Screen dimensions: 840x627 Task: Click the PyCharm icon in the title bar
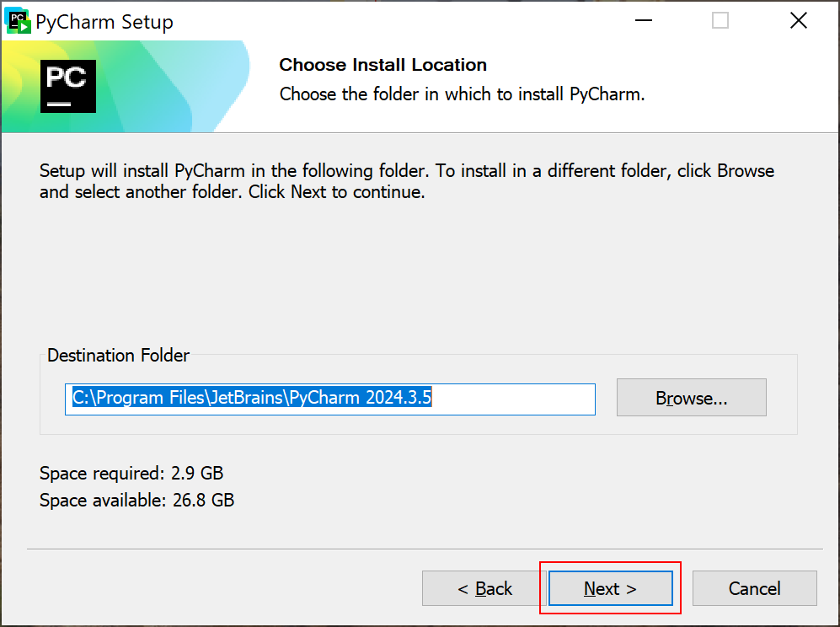pos(19,21)
